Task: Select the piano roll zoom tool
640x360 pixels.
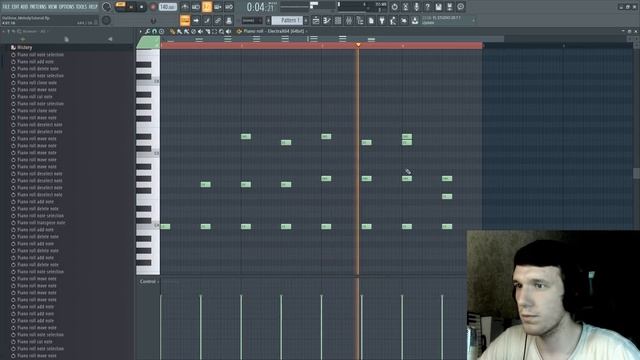Action: 222,31
